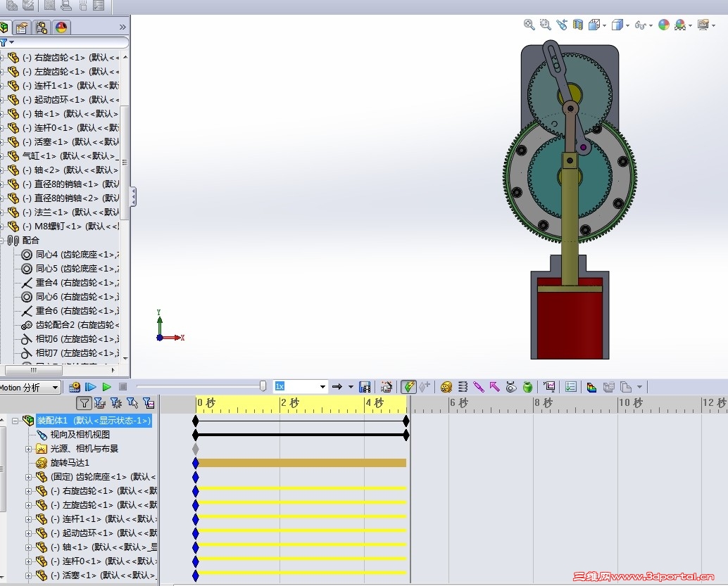
Task: Click Add/Update Key icon
Action: 425,386
